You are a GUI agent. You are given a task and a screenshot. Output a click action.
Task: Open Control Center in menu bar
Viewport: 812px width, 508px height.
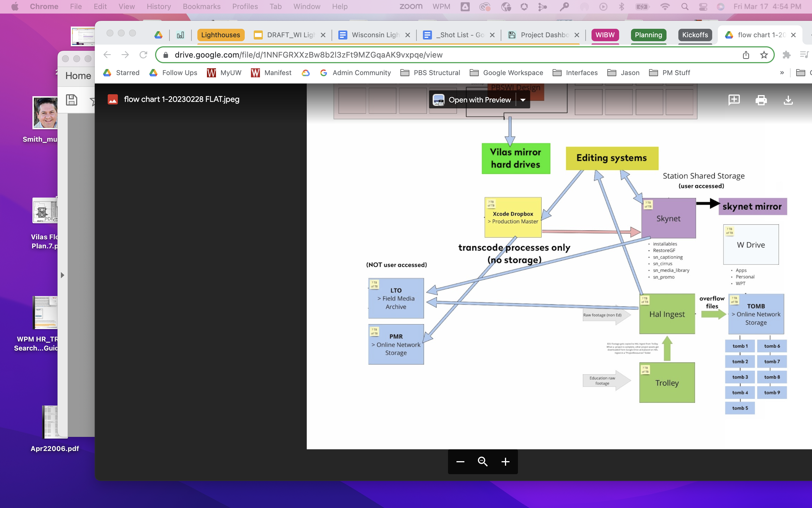pos(703,7)
